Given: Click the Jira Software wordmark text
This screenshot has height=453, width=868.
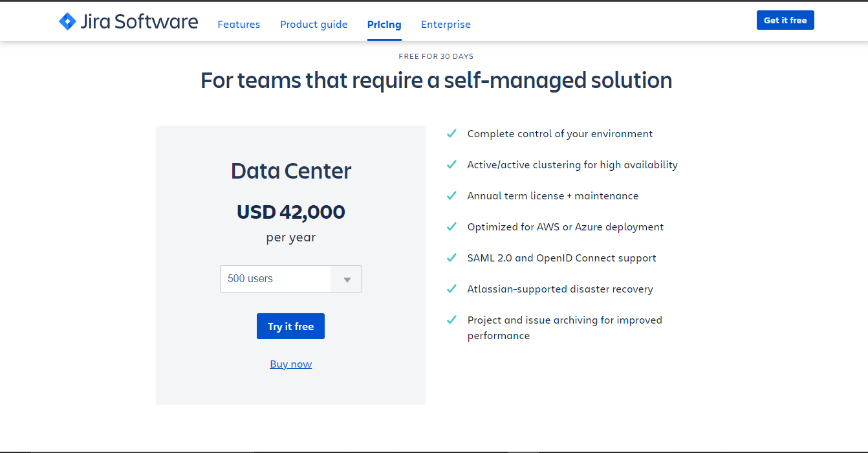Looking at the screenshot, I should (x=139, y=21).
